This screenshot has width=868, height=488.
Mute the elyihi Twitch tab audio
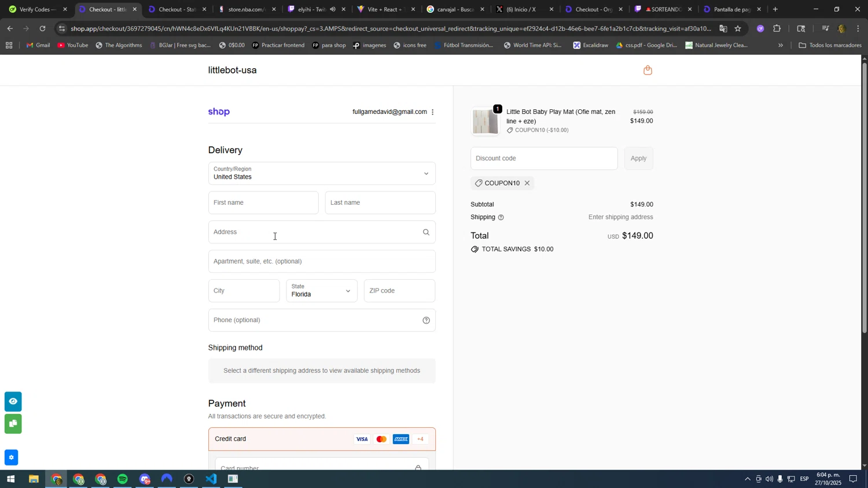click(333, 9)
